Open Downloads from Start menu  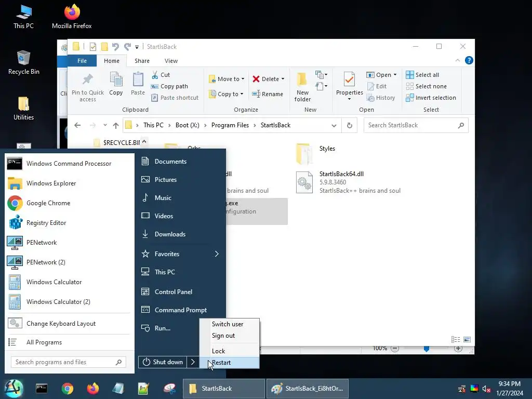[x=180, y=234]
